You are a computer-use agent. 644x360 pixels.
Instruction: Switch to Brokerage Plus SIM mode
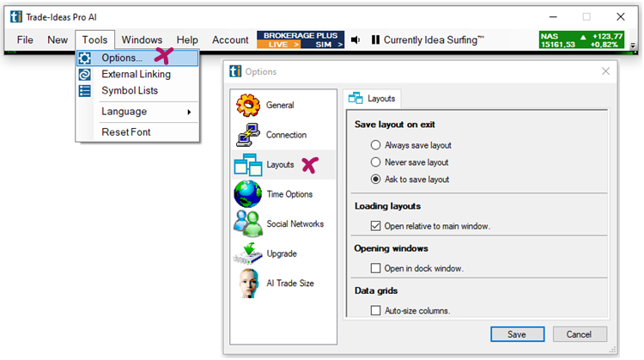coord(327,44)
